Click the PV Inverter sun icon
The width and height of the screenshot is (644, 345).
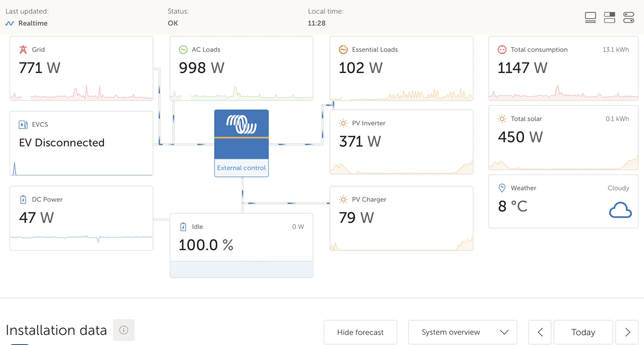(343, 123)
